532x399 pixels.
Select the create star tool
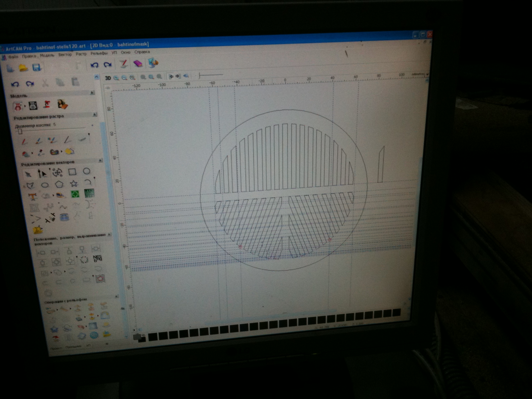(x=74, y=184)
